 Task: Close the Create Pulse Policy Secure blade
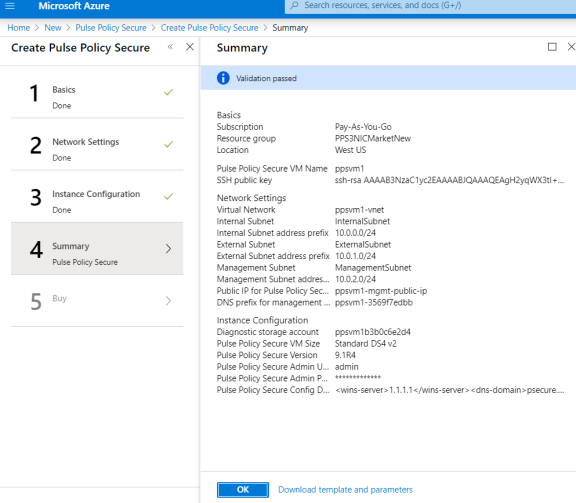coord(190,47)
